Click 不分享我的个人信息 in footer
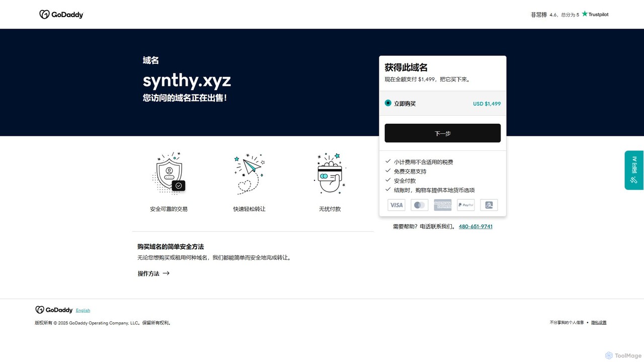 [x=567, y=323]
